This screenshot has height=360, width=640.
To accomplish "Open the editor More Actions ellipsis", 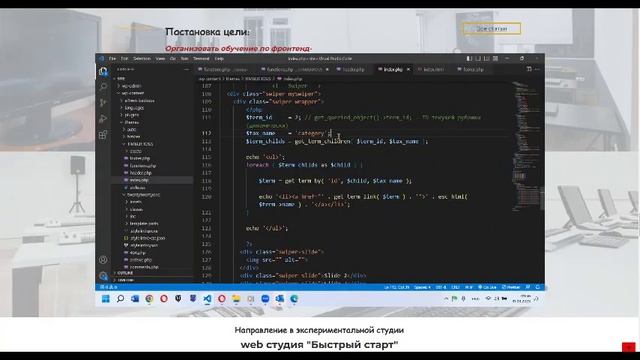I will 537,69.
